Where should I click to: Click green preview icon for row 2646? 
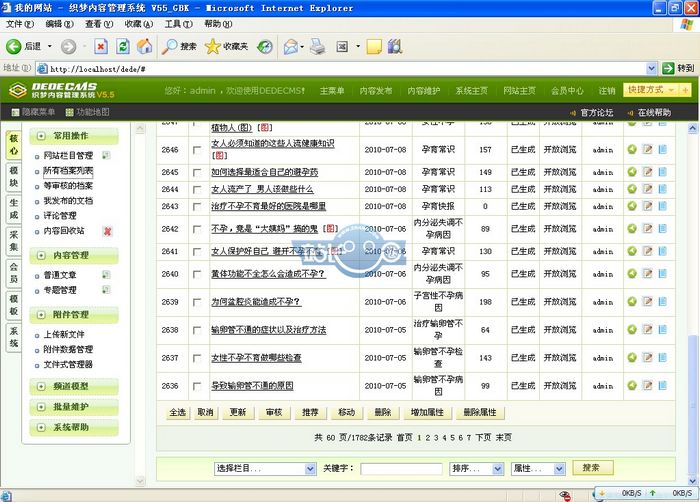(x=632, y=150)
